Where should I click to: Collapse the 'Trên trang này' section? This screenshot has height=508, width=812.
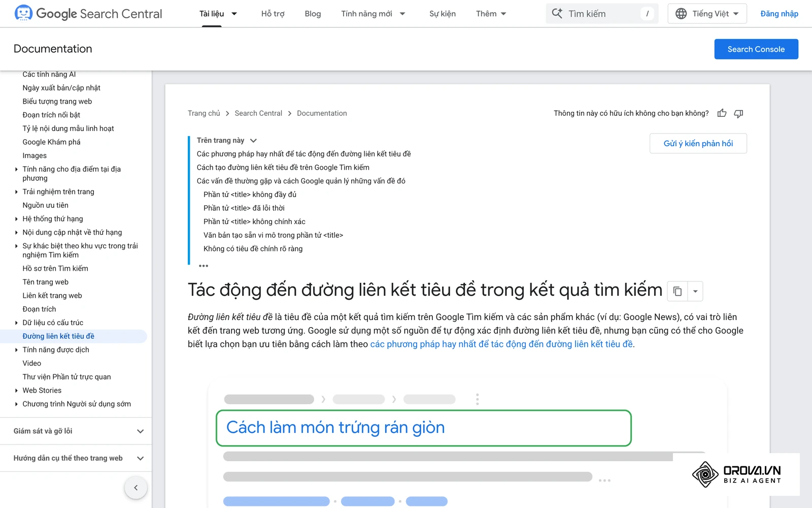[x=253, y=141]
